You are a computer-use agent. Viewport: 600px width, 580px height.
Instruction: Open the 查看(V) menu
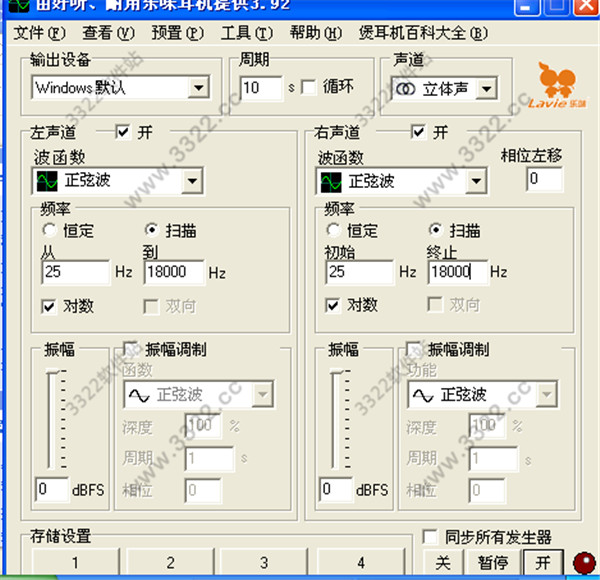click(x=108, y=33)
